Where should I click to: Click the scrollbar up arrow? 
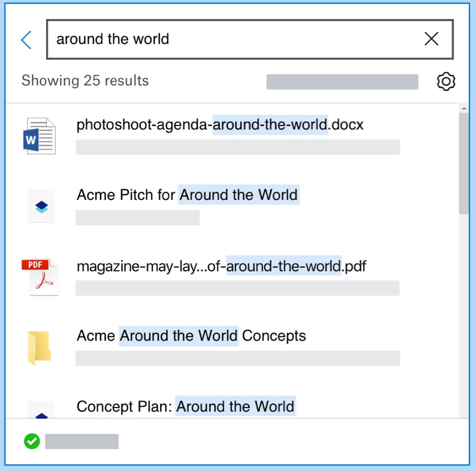464,108
